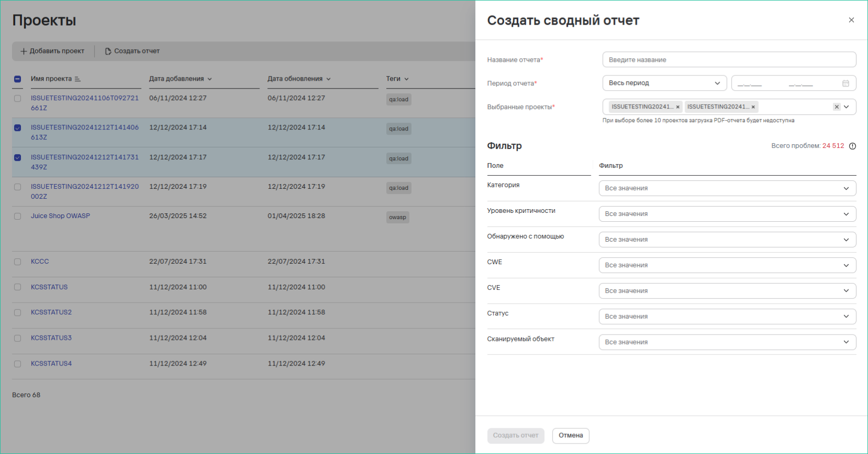Viewport: 868px width, 454px height.
Task: Toggle the select-all projects checkbox
Action: (18, 79)
